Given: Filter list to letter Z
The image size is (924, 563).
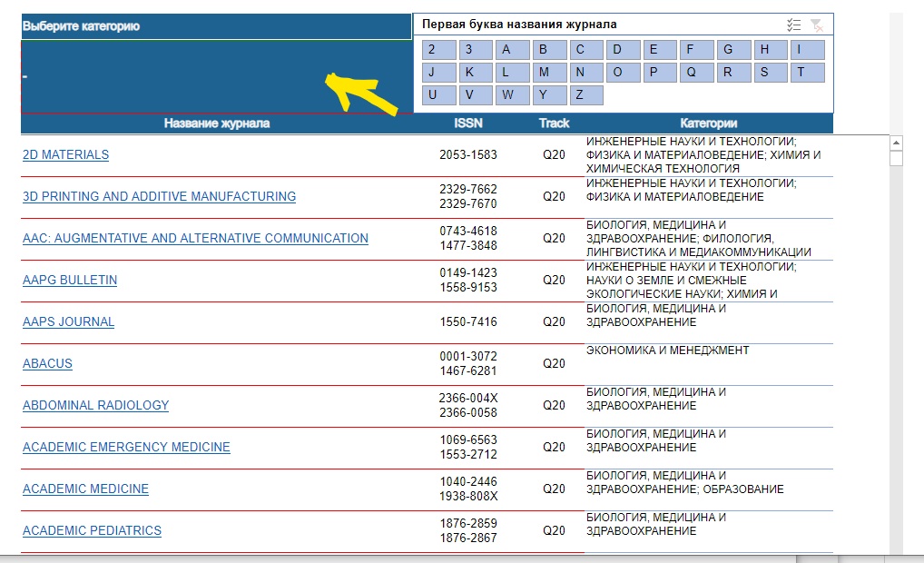Looking at the screenshot, I should [x=585, y=95].
